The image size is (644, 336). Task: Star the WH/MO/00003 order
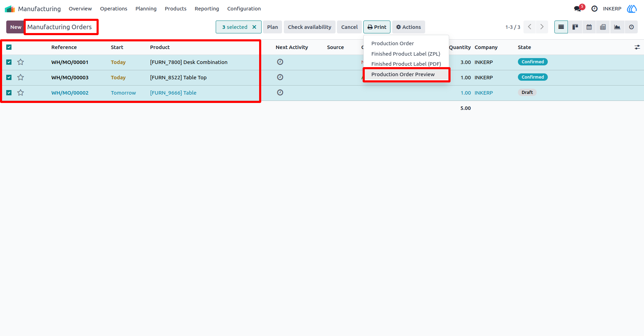[x=20, y=78]
